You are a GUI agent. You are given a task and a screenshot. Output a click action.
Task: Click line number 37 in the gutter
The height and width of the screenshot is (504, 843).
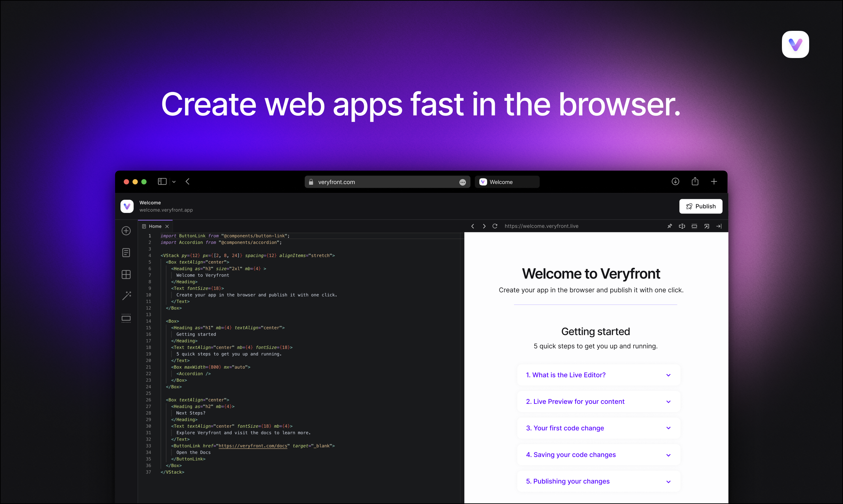pyautogui.click(x=148, y=472)
